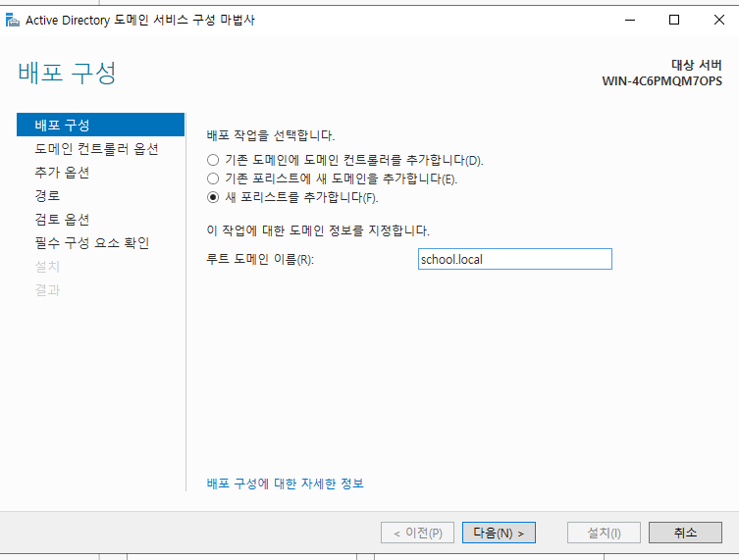Close the wizard with the X icon
Image resolution: width=739 pixels, height=560 pixels.
(x=718, y=20)
